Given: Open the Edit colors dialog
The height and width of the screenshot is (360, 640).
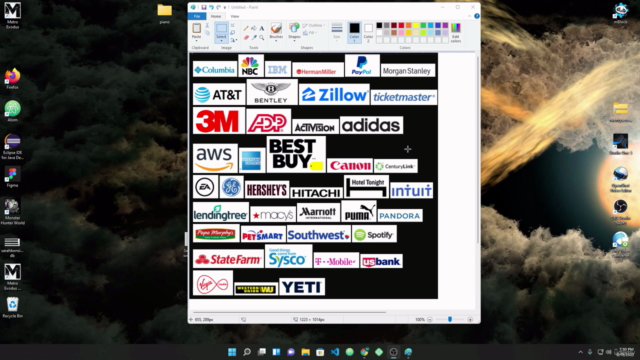Looking at the screenshot, I should pos(456,33).
